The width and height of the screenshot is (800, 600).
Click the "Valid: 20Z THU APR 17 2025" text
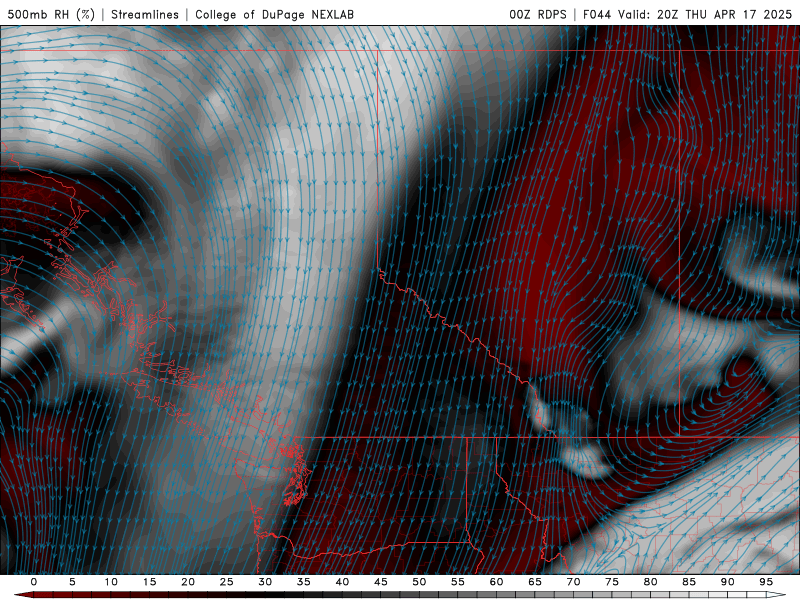[705, 14]
